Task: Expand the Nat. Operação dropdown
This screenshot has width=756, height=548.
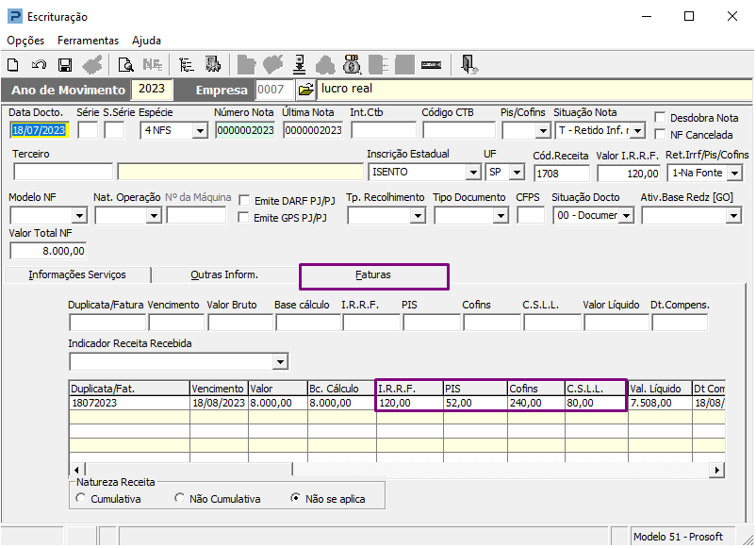Action: point(154,216)
